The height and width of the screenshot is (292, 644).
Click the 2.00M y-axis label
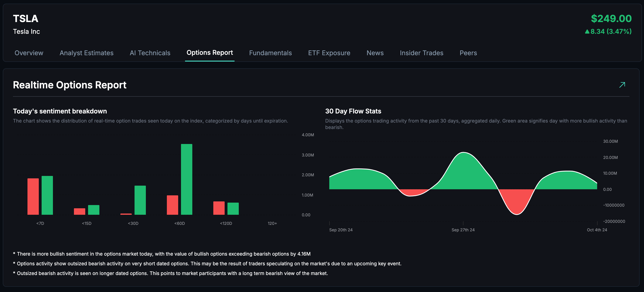(308, 175)
